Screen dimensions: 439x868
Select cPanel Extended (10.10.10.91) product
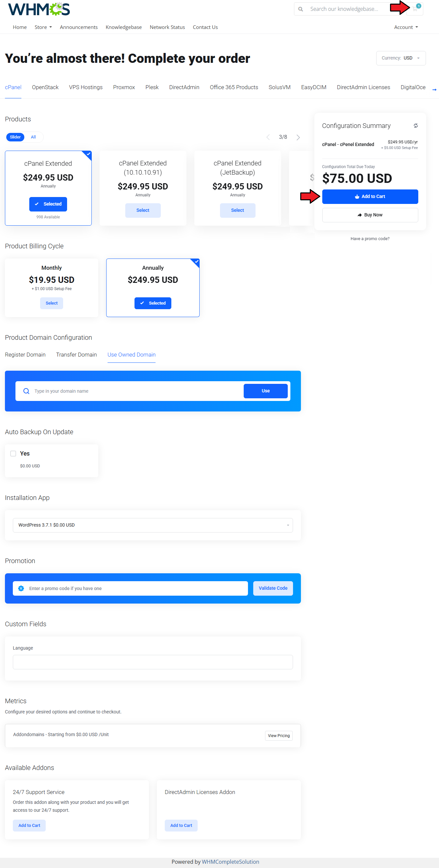pos(143,210)
